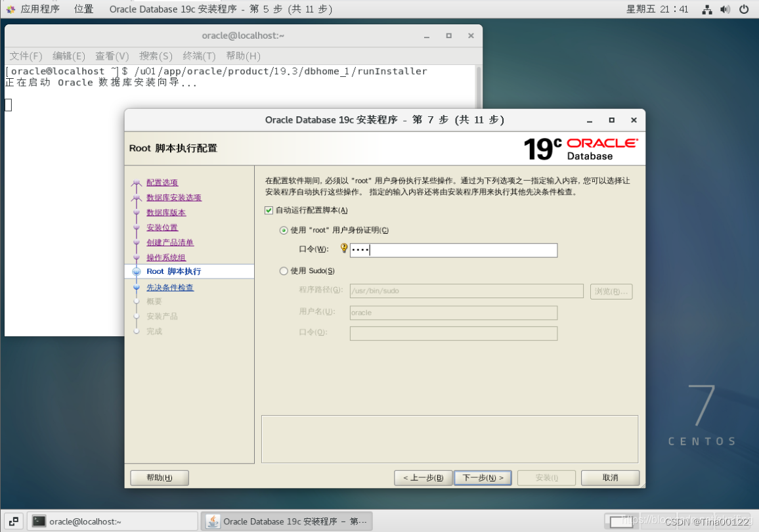Click the 浏览(R) browse button
This screenshot has height=532, width=759.
click(x=611, y=292)
